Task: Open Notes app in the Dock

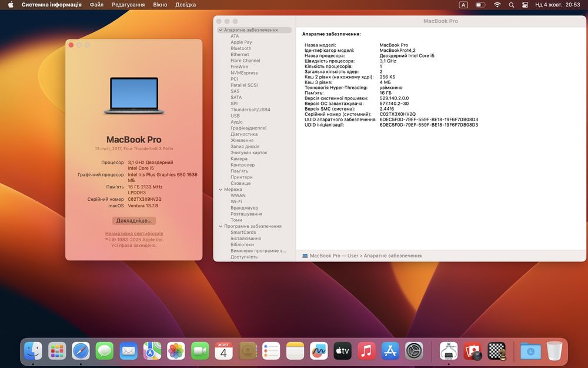Action: pos(295,351)
